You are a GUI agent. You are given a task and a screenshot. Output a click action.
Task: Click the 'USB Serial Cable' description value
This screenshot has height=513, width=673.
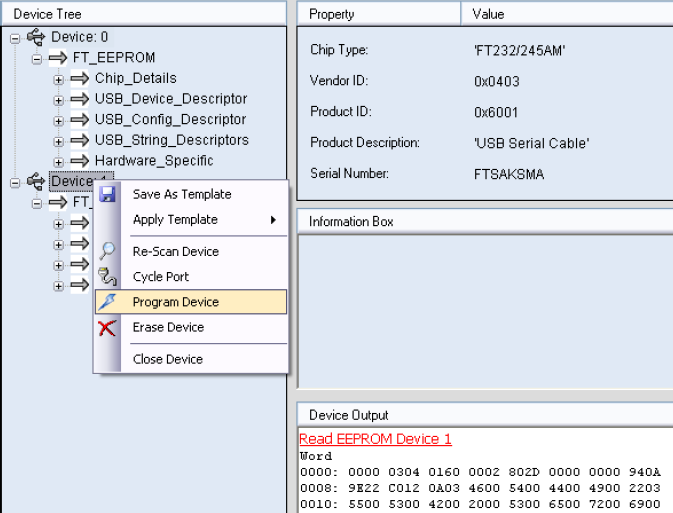pyautogui.click(x=531, y=143)
